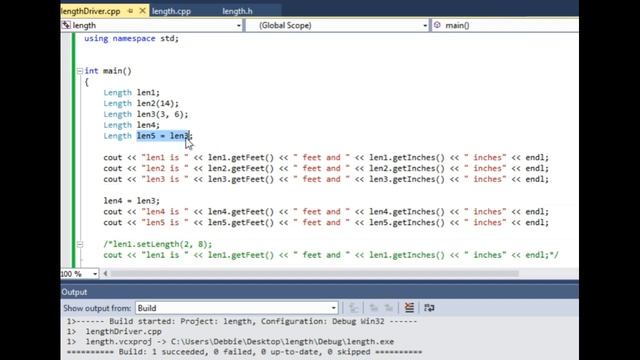640x360 pixels.
Task: Click the 'Build: 1 succeeded' output line
Action: (244, 352)
